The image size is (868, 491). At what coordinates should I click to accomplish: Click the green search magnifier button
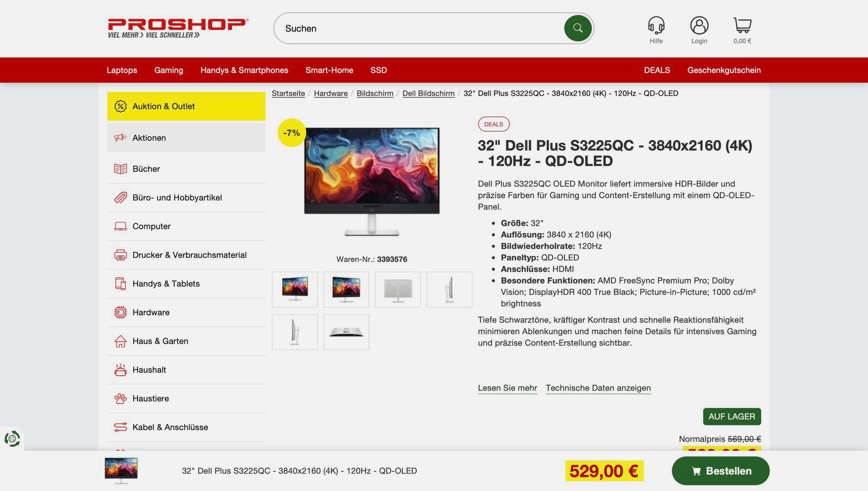click(578, 28)
